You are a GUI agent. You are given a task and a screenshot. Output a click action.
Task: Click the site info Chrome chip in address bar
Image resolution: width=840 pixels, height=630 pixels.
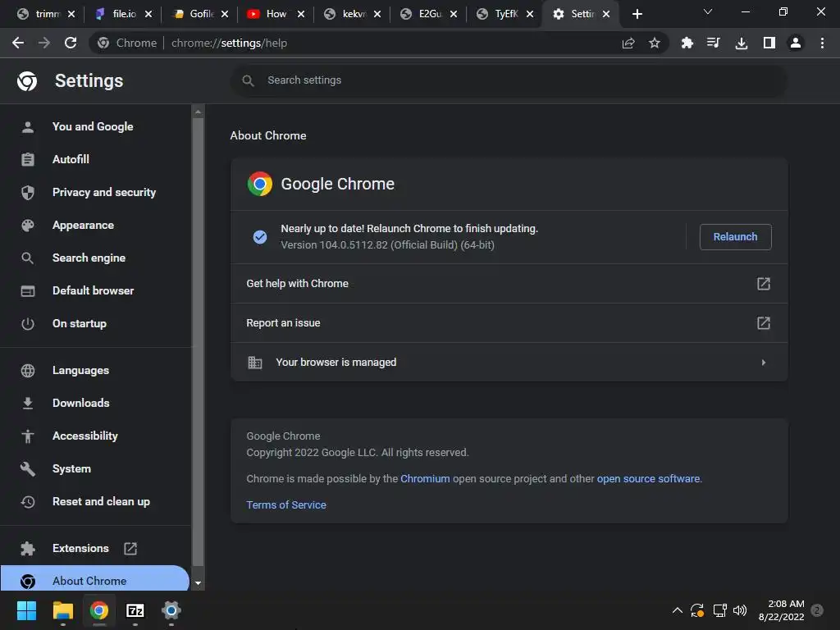tap(127, 43)
